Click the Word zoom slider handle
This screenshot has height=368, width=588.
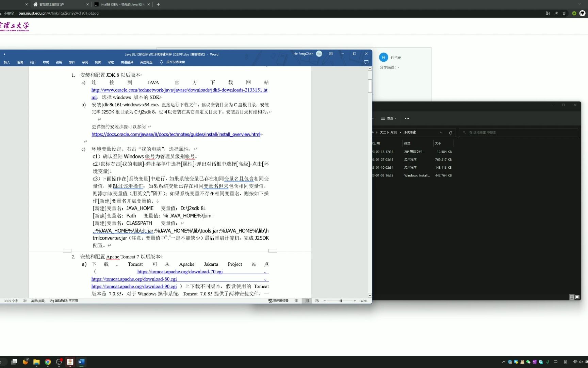[341, 301]
